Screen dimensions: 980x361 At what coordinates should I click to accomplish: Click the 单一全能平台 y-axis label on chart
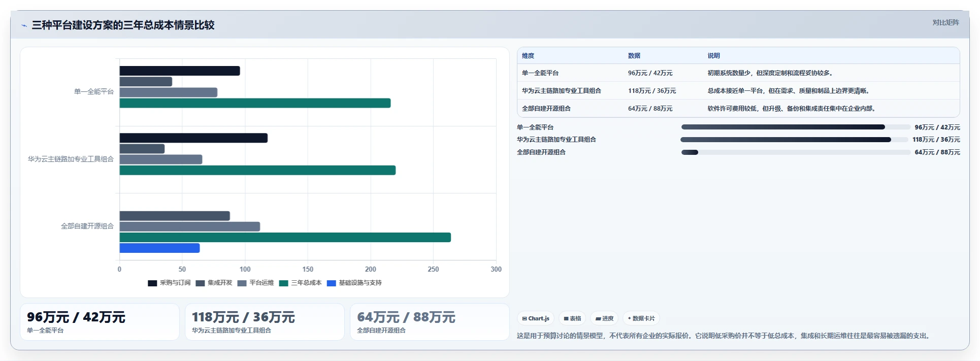point(94,92)
